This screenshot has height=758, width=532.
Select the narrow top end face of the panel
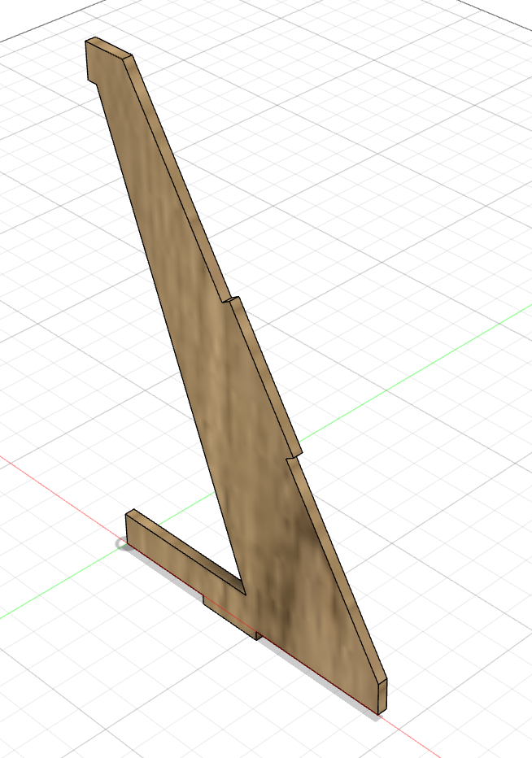(x=108, y=47)
